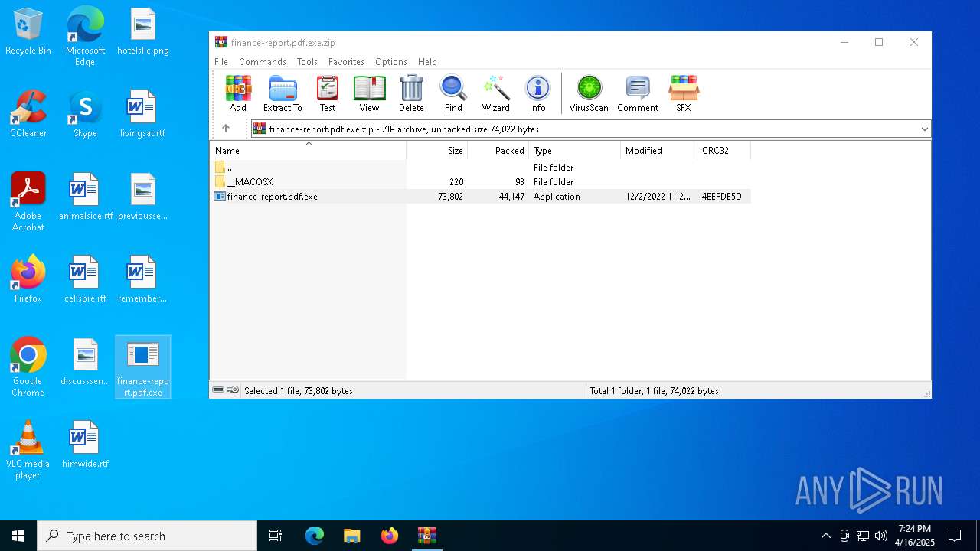Sort files by Packed column

[498, 151]
